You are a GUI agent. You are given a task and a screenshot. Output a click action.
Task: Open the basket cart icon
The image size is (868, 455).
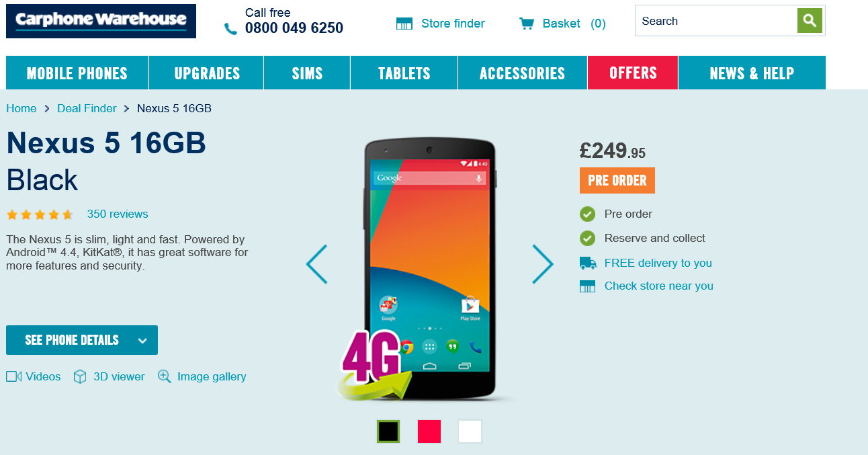(527, 24)
